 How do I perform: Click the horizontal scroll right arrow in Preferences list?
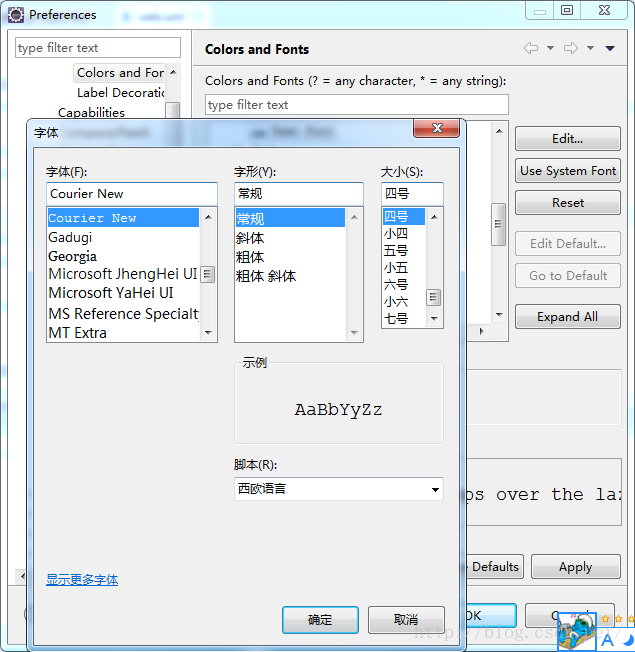pos(482,331)
